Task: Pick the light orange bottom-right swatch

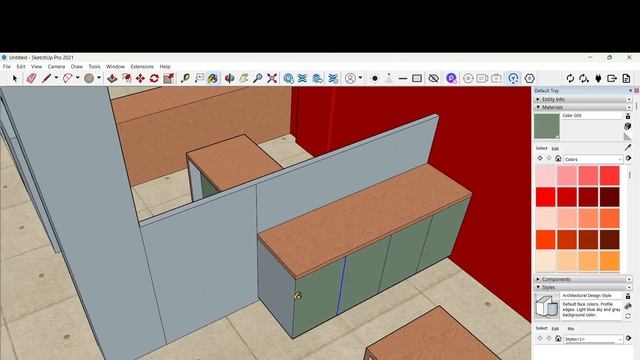Action: click(609, 261)
